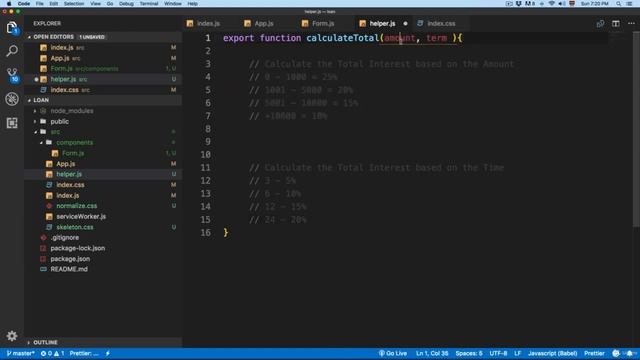Click the Wi-Fi icon in menu bar
640x360 pixels.
tap(551, 4)
